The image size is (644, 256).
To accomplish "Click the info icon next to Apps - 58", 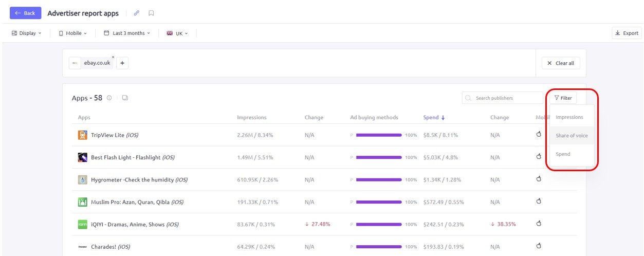I will click(x=109, y=98).
